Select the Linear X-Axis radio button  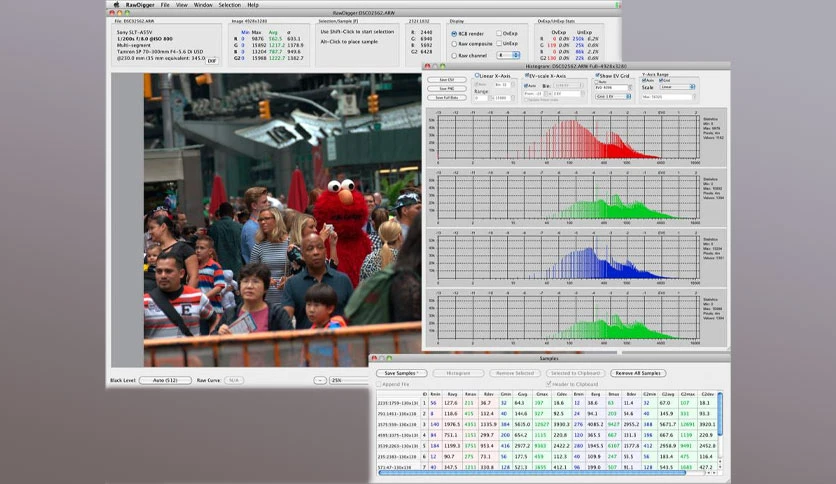click(477, 76)
